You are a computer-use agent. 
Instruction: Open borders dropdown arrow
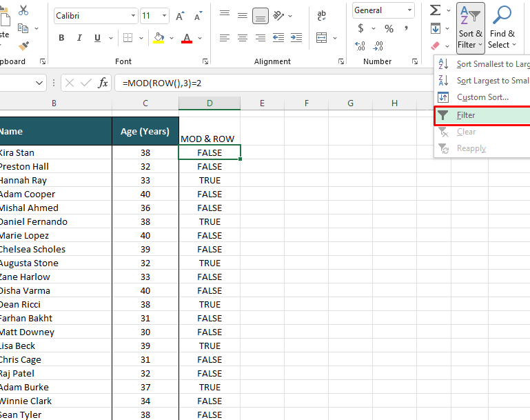pos(141,38)
